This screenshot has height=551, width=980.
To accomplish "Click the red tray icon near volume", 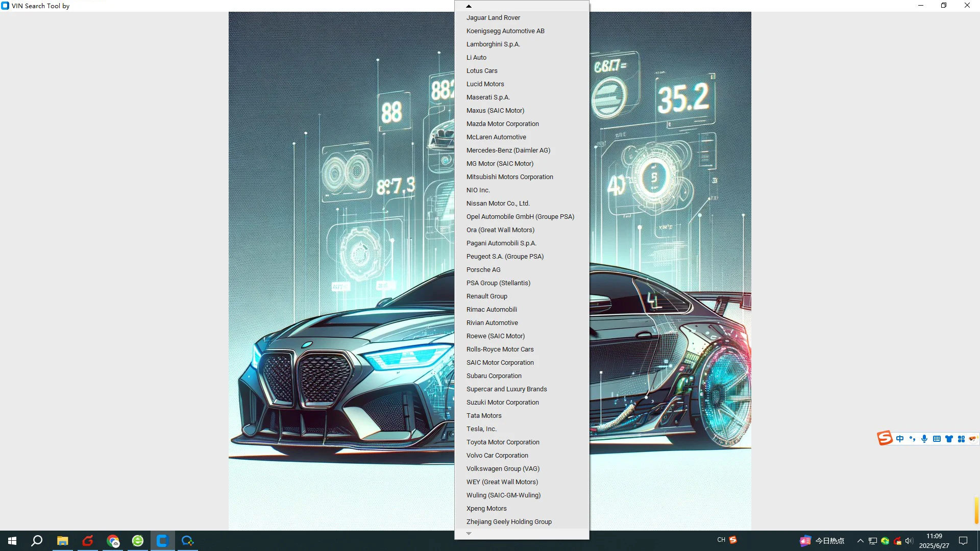I will [897, 541].
